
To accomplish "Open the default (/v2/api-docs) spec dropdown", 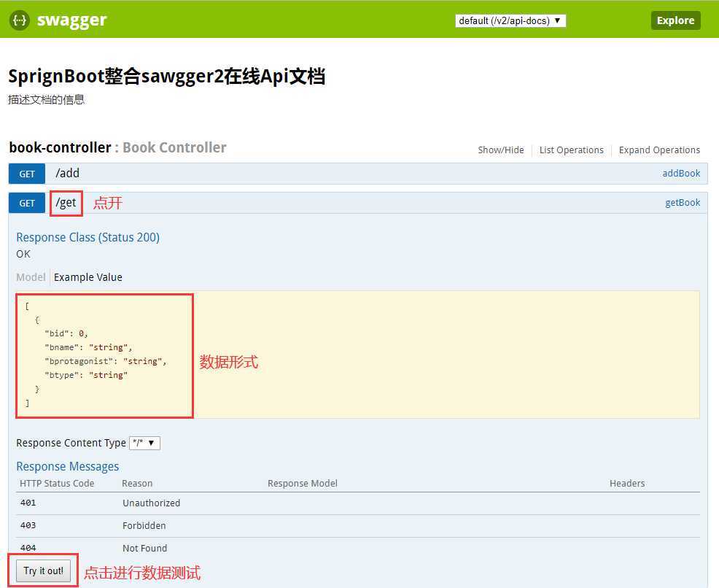I will [510, 20].
